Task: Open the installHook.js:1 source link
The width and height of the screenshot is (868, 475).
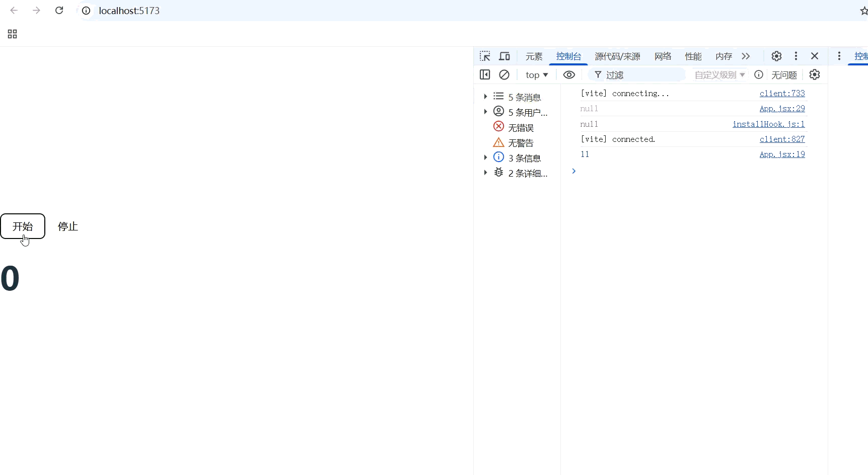Action: 769,124
